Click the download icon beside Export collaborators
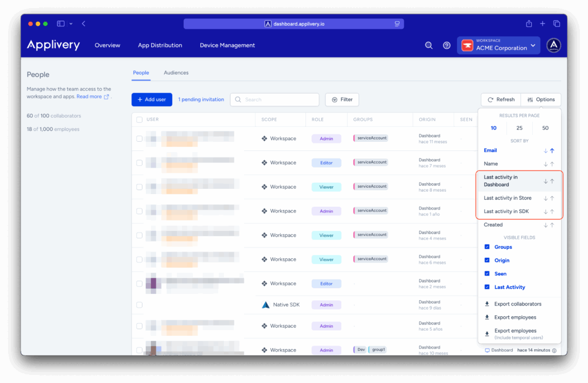Screen dimensions: 588x383 pyautogui.click(x=488, y=304)
